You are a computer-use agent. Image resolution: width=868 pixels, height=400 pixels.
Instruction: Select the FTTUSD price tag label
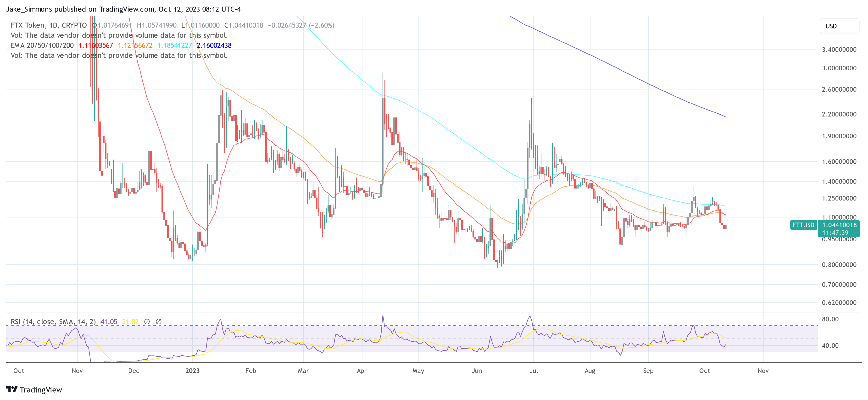pos(803,225)
